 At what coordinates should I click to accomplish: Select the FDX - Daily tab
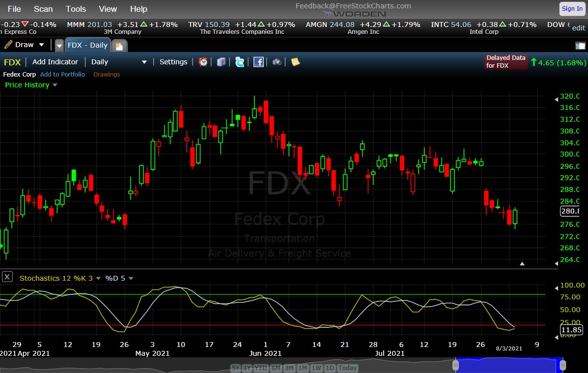(87, 45)
